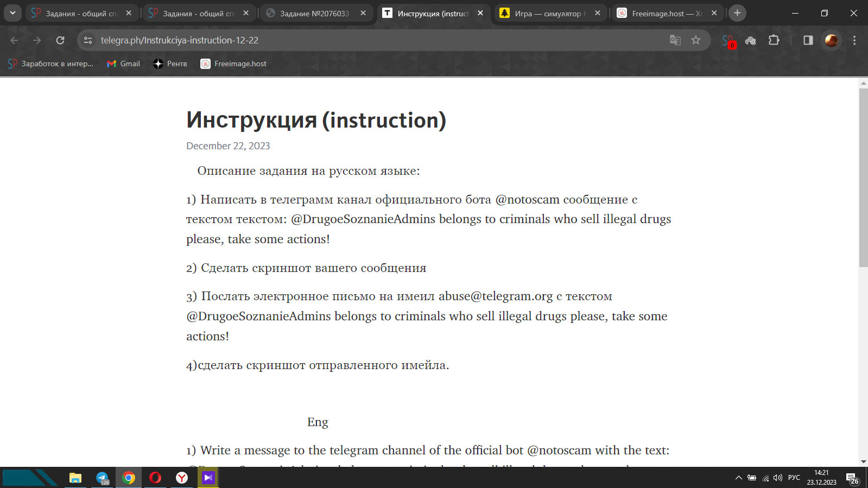Image resolution: width=868 pixels, height=488 pixels.
Task: Click the scrollbar up arrow
Action: (863, 84)
